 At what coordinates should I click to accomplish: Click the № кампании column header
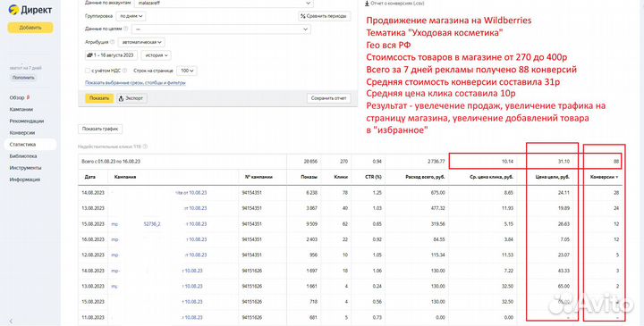(x=258, y=177)
